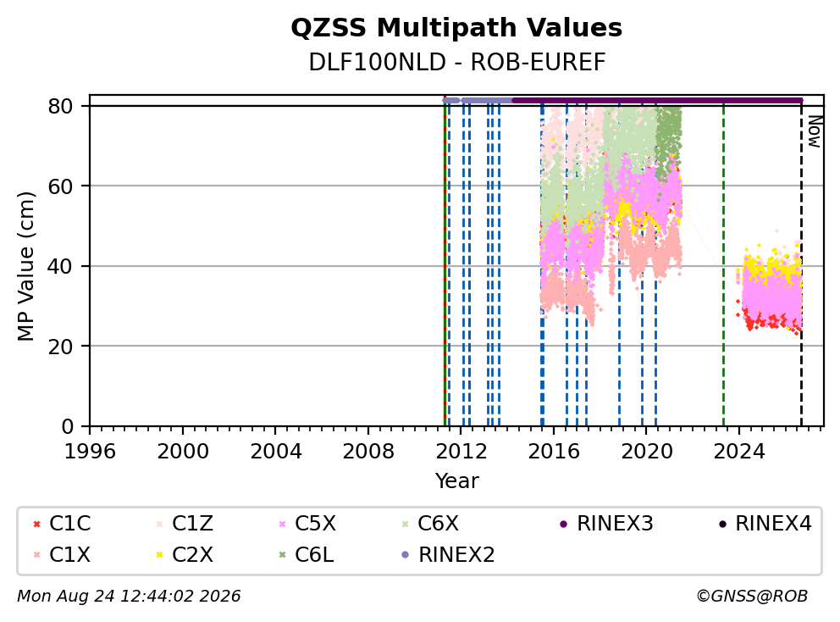Click the RINEX2 legend entry
The image size is (840, 622).
[448, 554]
